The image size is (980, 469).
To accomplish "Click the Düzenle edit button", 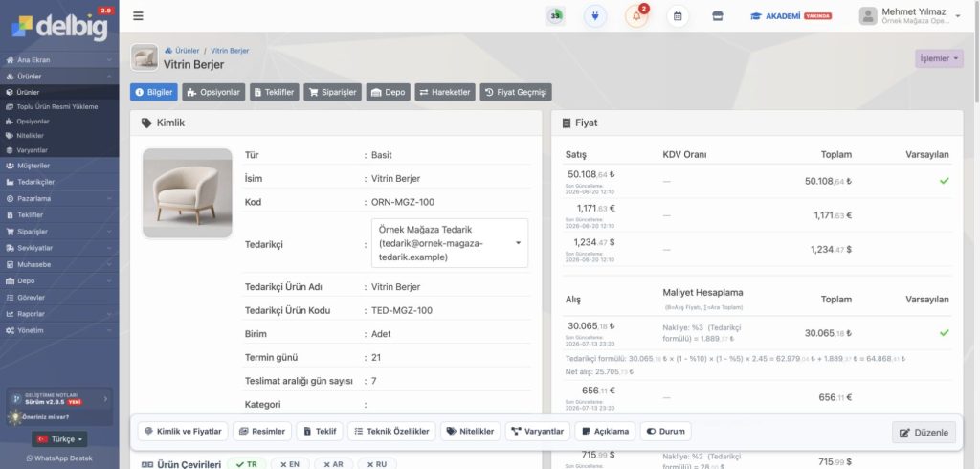I will pyautogui.click(x=924, y=432).
